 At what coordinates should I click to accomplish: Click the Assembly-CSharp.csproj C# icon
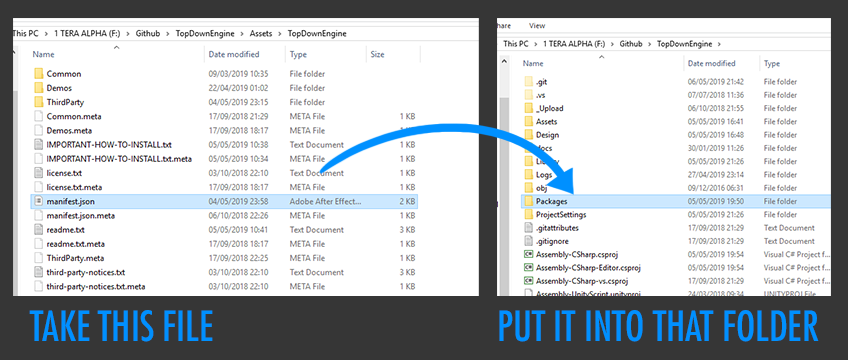528,254
